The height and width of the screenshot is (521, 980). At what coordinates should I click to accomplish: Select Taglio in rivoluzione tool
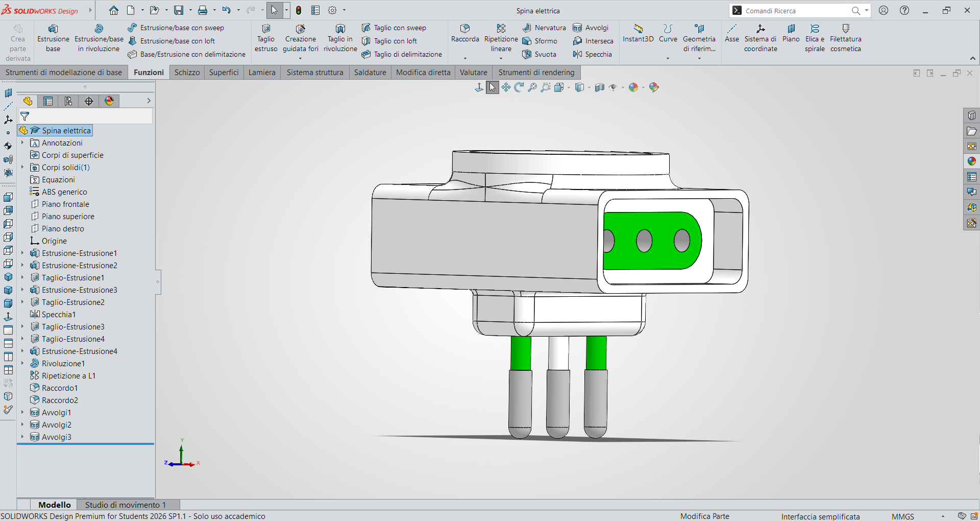[340, 38]
